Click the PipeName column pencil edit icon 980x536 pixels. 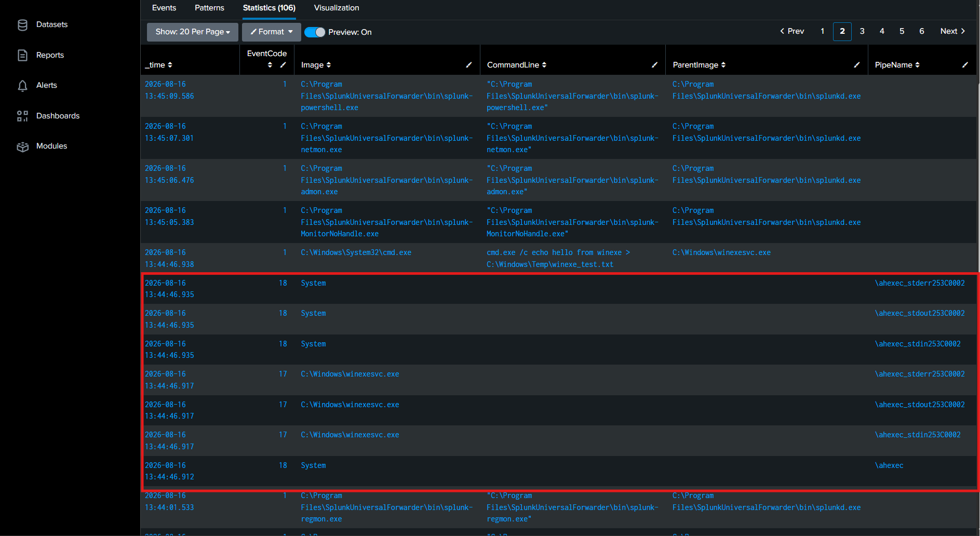coord(965,65)
